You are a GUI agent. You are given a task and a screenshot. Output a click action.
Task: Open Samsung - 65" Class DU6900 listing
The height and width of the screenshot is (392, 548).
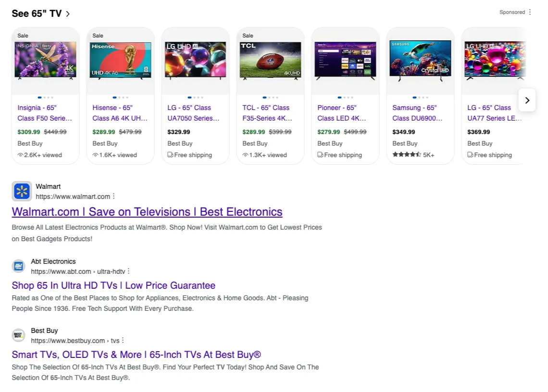click(417, 113)
